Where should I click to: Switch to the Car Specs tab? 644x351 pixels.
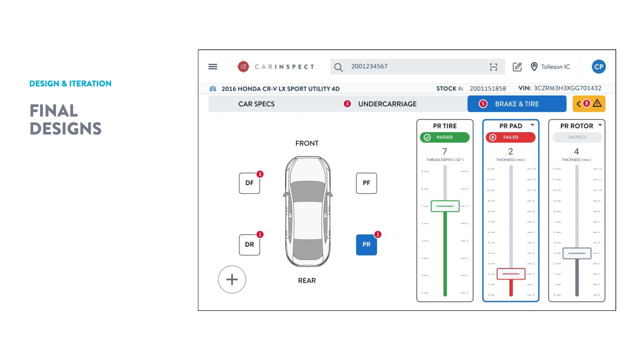(x=257, y=104)
